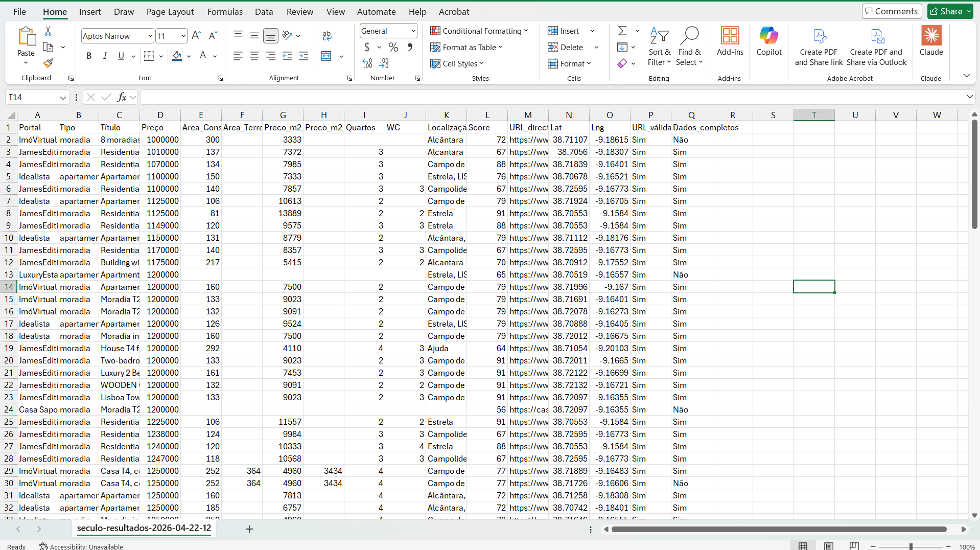
Task: Open Find & Select menu
Action: [689, 46]
